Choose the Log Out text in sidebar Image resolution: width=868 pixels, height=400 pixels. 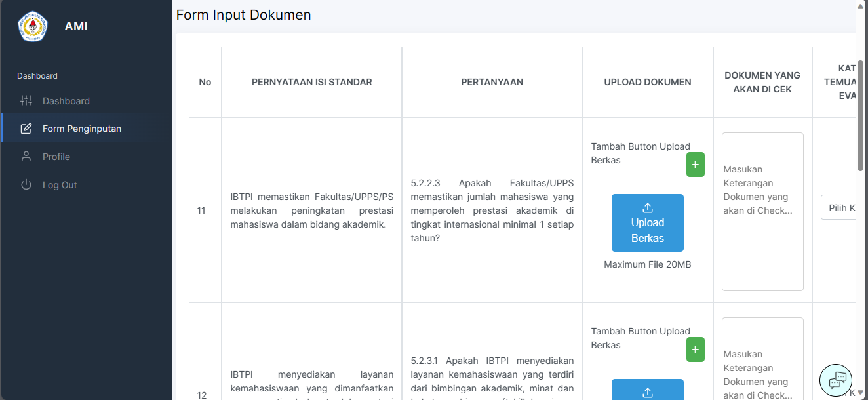pos(60,185)
